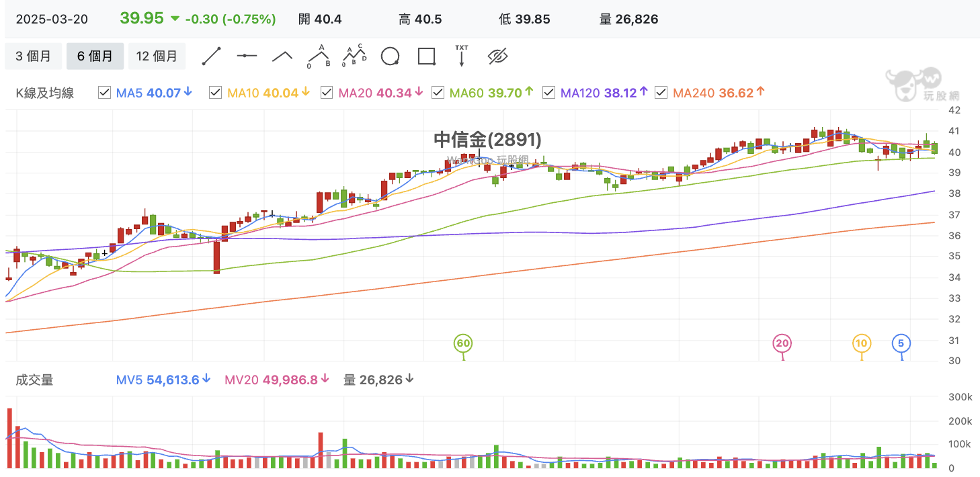Click the MA5 value 40.07

point(163,93)
